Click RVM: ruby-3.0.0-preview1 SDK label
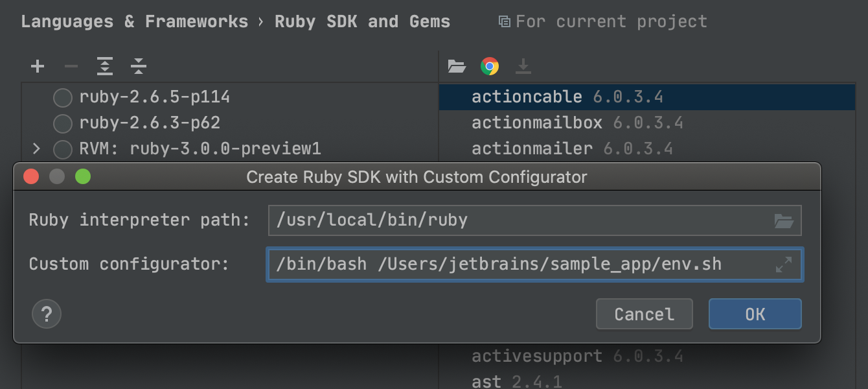This screenshot has height=389, width=868. coord(200,148)
